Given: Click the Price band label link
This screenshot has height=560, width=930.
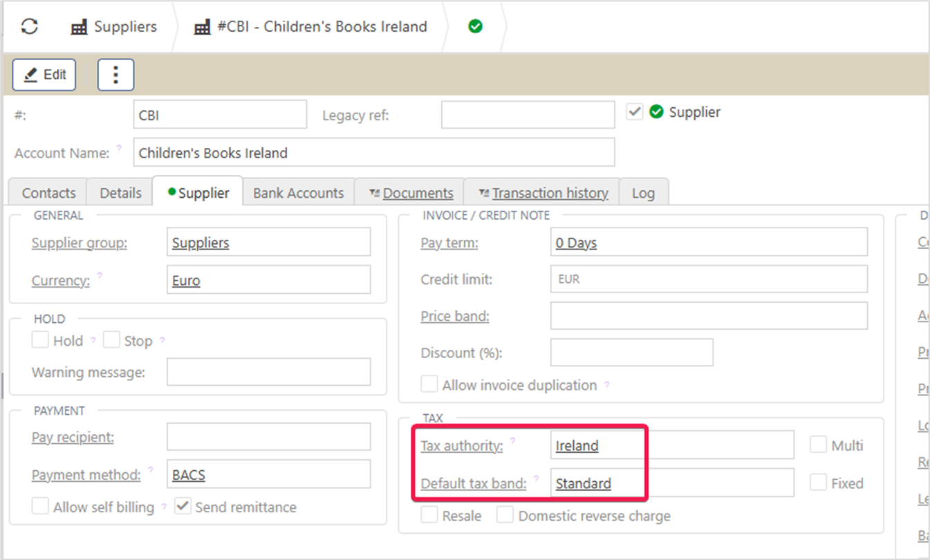Looking at the screenshot, I should [455, 316].
